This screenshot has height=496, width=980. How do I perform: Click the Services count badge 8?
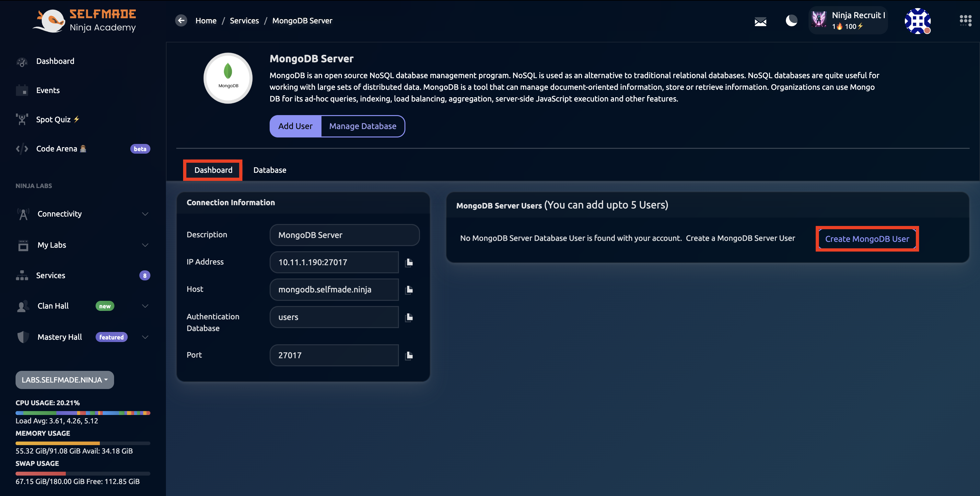(145, 276)
